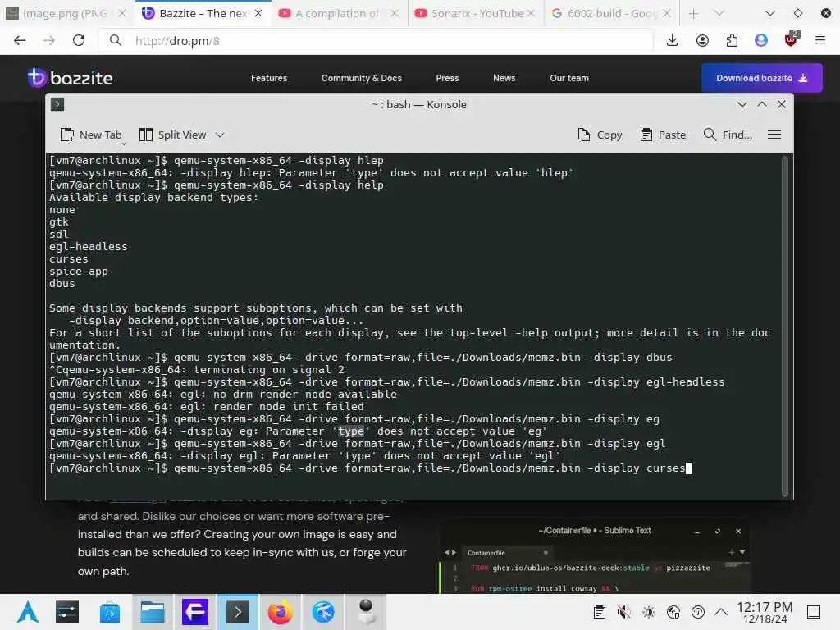Open the browser downloads icon

(673, 41)
